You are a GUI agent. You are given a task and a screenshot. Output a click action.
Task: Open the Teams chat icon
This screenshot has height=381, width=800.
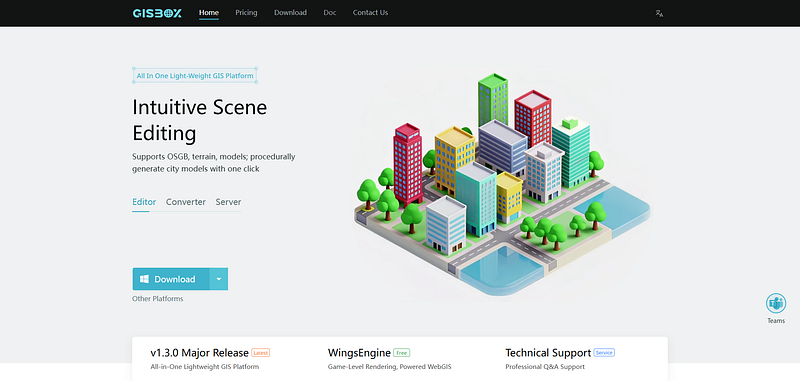776,303
